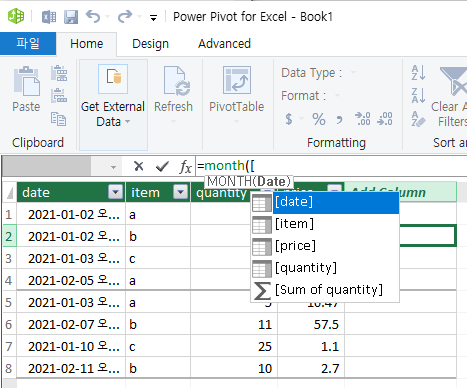This screenshot has height=388, width=467.
Task: Switch to Excel workbook icon
Action: (49, 17)
